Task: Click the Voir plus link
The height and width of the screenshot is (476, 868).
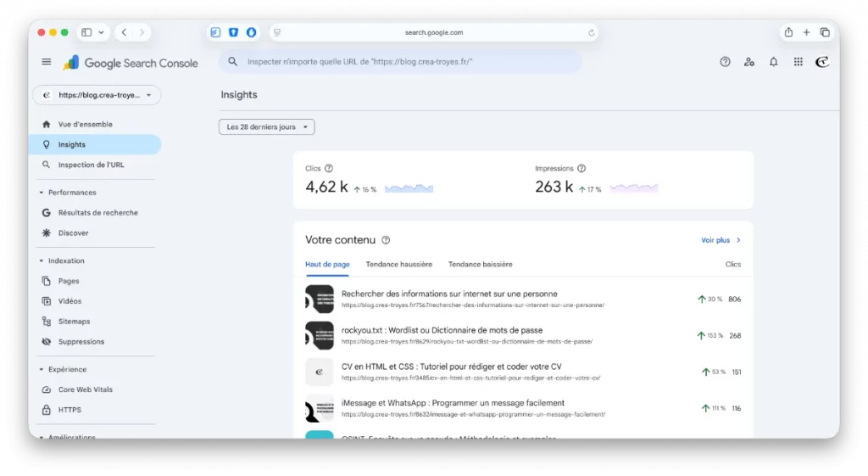Action: click(x=721, y=240)
